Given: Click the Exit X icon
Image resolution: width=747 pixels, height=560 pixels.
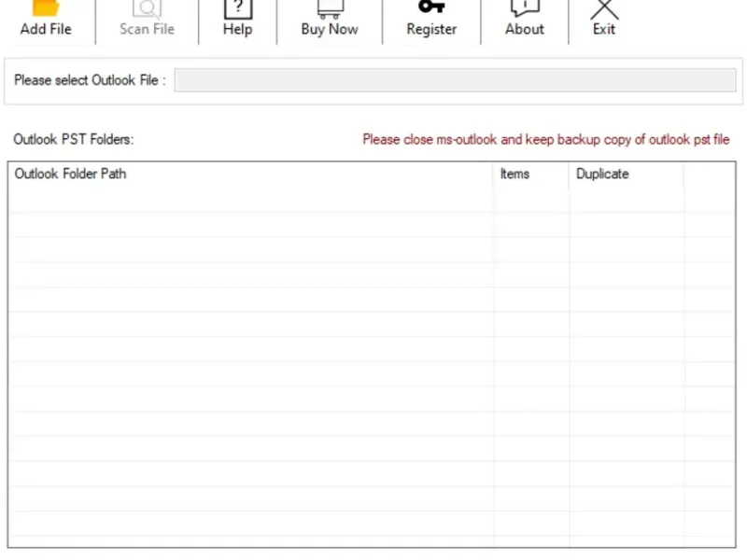Looking at the screenshot, I should pyautogui.click(x=604, y=8).
